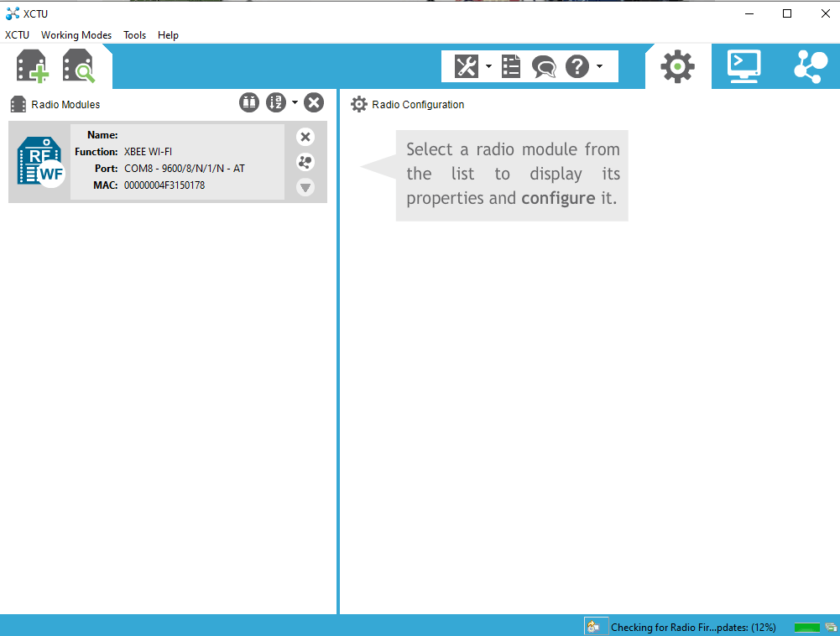Viewport: 840px width, 636px height.
Task: Remove the XBEE WI-FI module from list
Action: click(305, 137)
